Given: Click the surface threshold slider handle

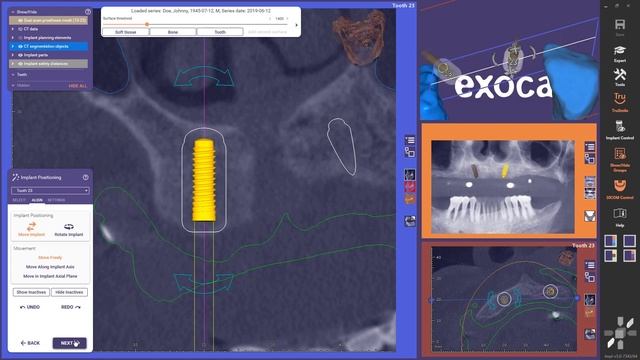Looking at the screenshot, I should pos(147,24).
